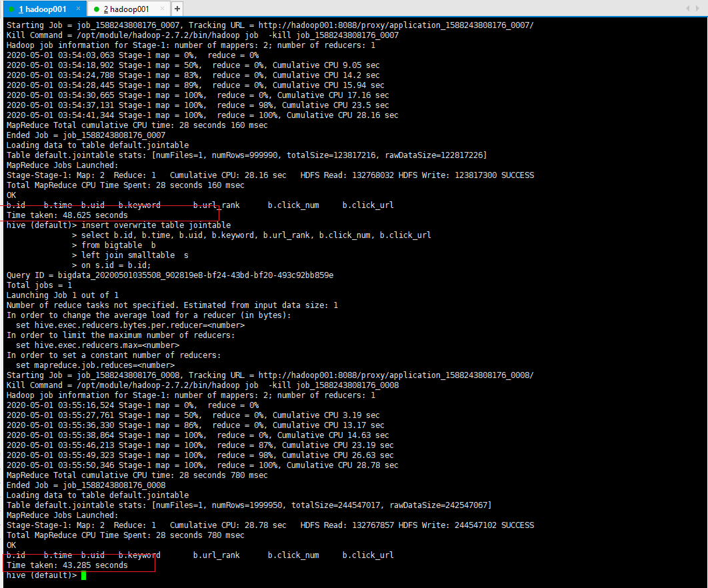Click "Time taken: 48.625 seconds" line
The image size is (708, 588).
[x=67, y=215]
